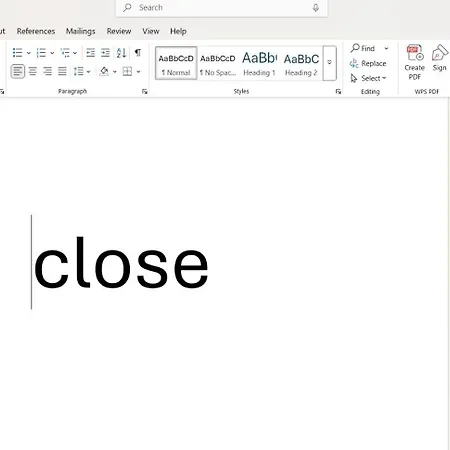Apply the Heading 1 style

coord(259,63)
